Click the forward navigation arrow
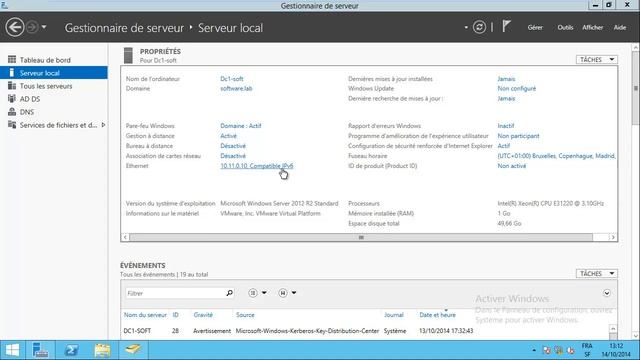The image size is (640, 360). click(x=32, y=27)
